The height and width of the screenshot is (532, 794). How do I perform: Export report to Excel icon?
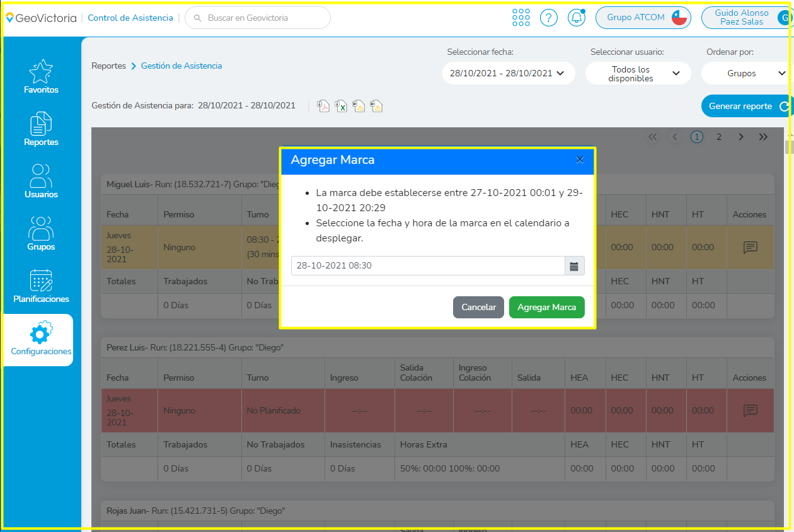341,106
